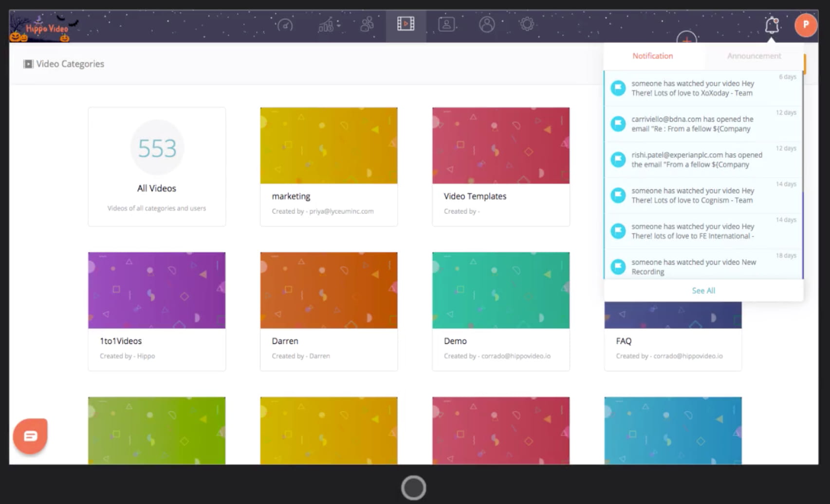Open the chat support widget
Viewport: 830px width, 504px height.
(30, 436)
